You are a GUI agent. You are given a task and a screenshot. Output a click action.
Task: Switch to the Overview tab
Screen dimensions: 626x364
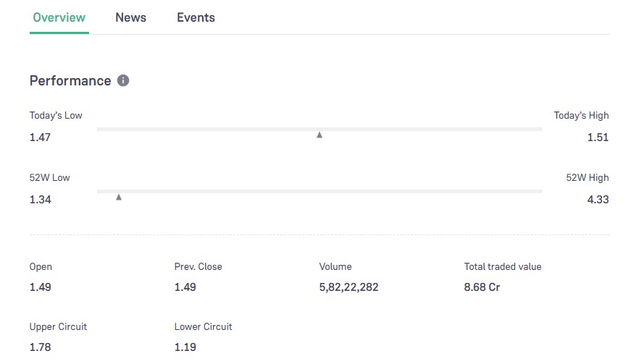click(59, 17)
